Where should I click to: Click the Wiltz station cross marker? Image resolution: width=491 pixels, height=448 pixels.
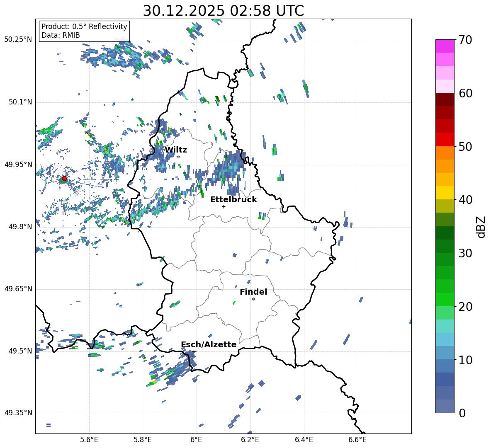click(178, 157)
